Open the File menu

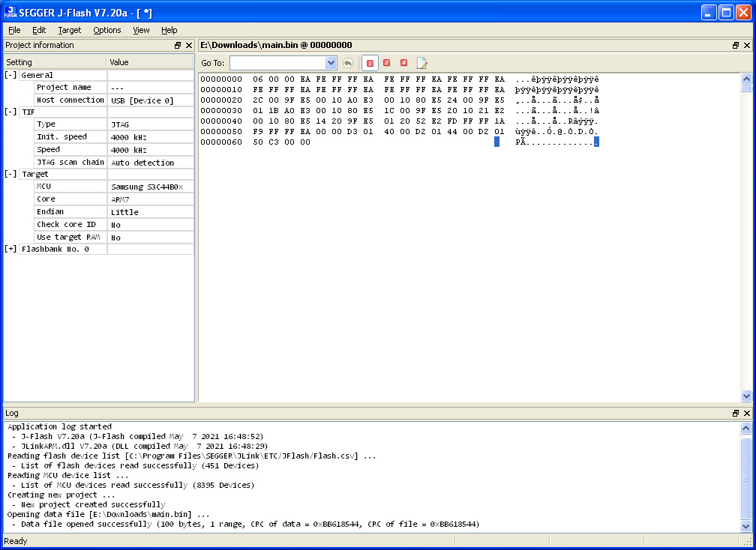tap(14, 30)
